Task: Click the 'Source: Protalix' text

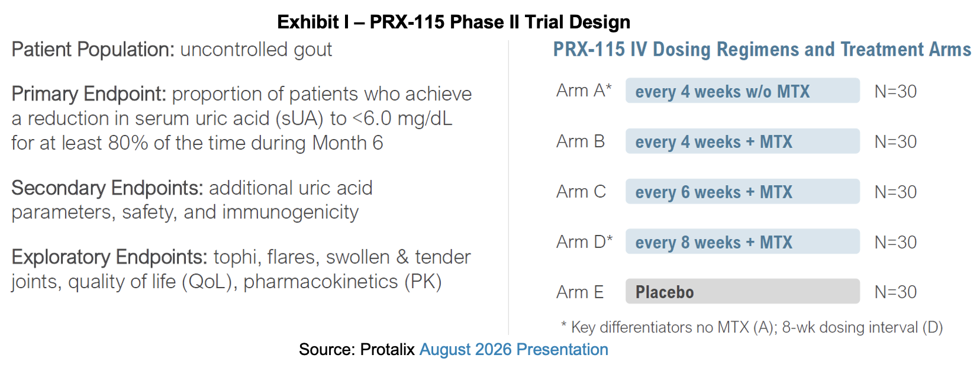Action: click(357, 350)
